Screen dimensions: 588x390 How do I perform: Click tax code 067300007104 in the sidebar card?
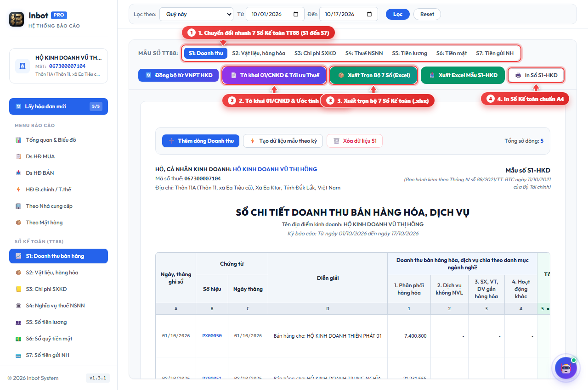click(67, 66)
